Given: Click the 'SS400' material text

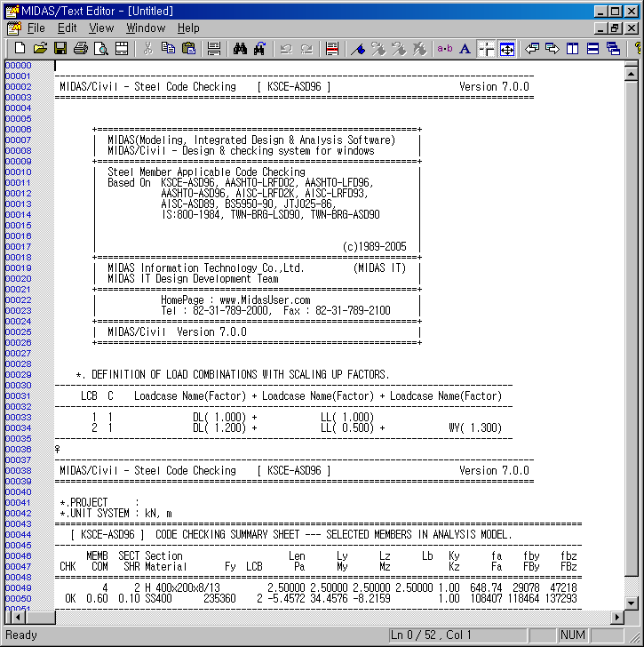Looking at the screenshot, I should 158,598.
